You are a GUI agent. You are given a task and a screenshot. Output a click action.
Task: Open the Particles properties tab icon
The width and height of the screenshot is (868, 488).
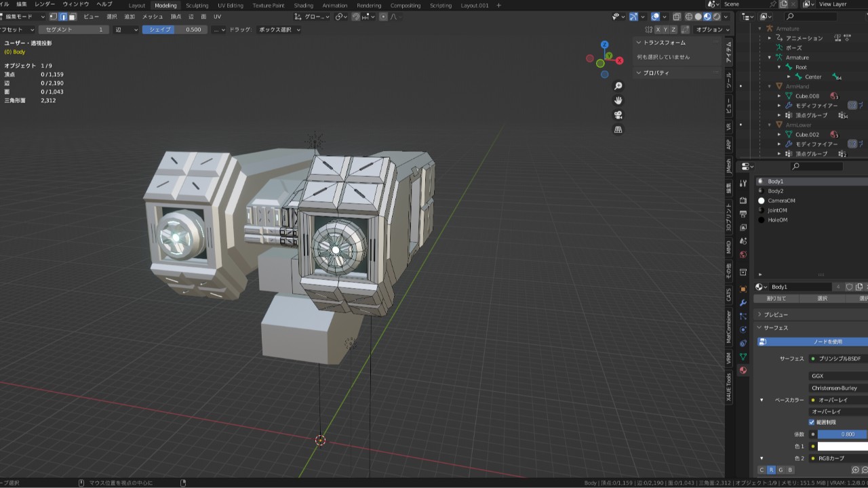[743, 316]
